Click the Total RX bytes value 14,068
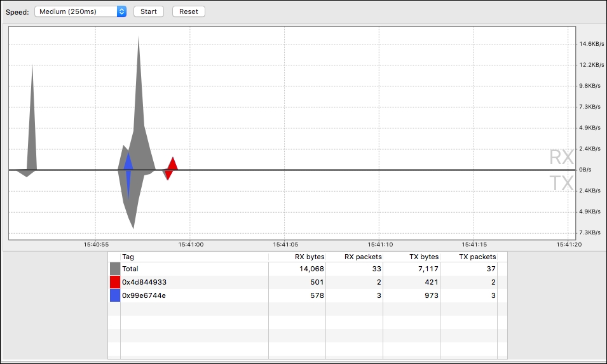607x364 pixels. [x=311, y=269]
